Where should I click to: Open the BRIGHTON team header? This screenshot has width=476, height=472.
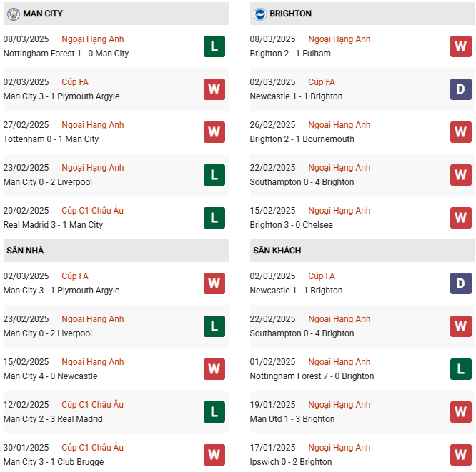(x=290, y=14)
